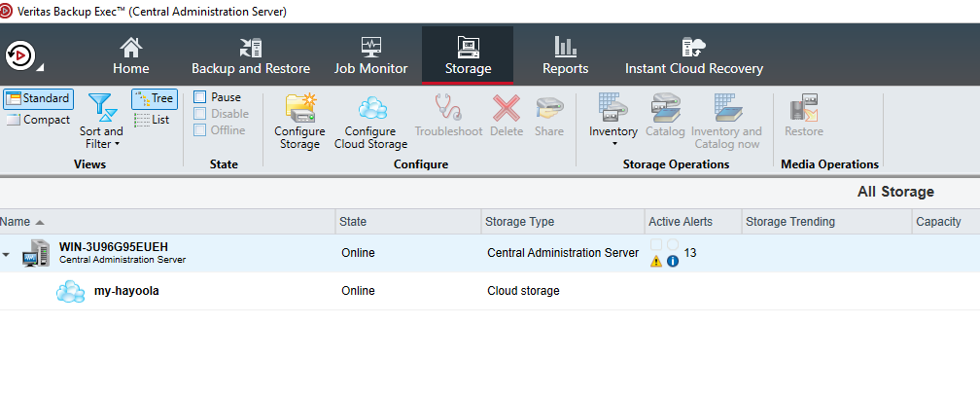Select the Standard view option

[37, 98]
